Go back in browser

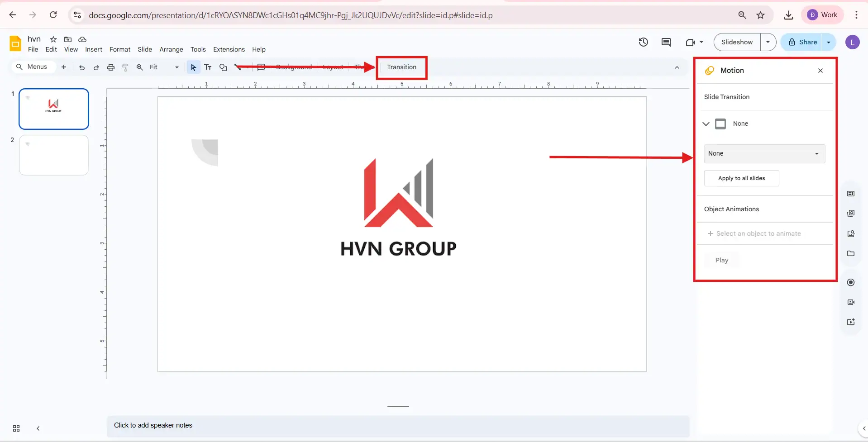pyautogui.click(x=13, y=15)
